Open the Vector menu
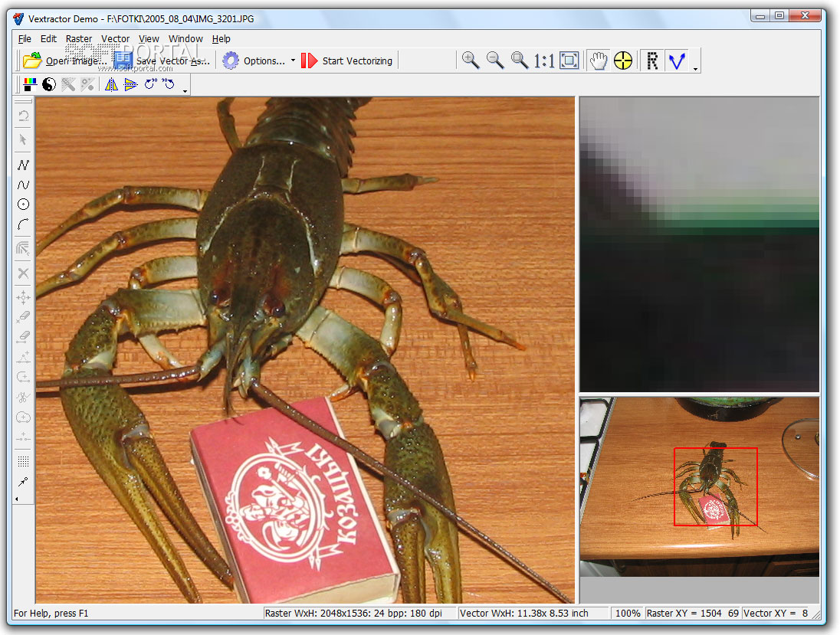 115,38
